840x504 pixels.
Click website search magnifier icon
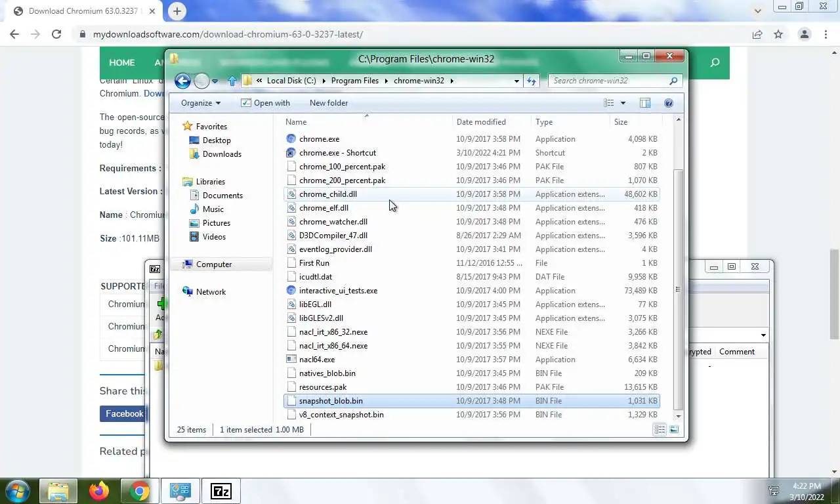(715, 62)
